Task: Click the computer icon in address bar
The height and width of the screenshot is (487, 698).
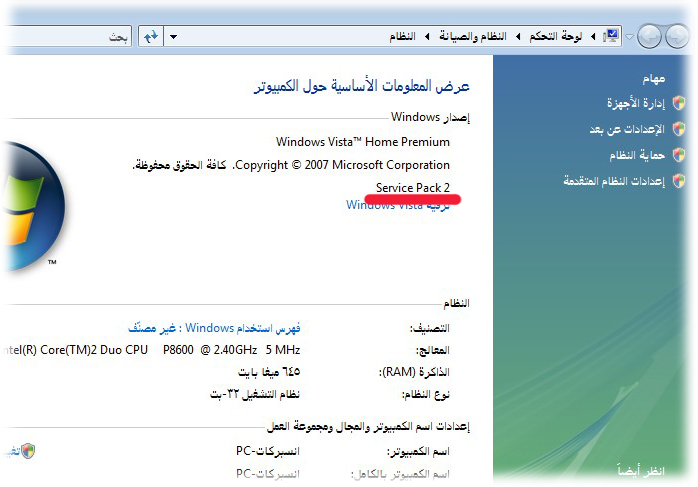Action: 611,36
